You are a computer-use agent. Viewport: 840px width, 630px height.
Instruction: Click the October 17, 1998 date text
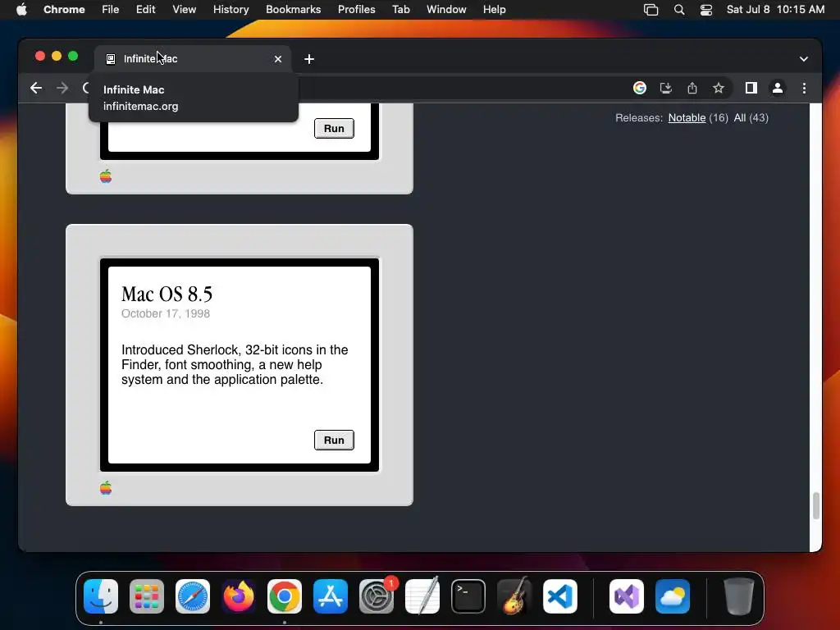point(166,313)
